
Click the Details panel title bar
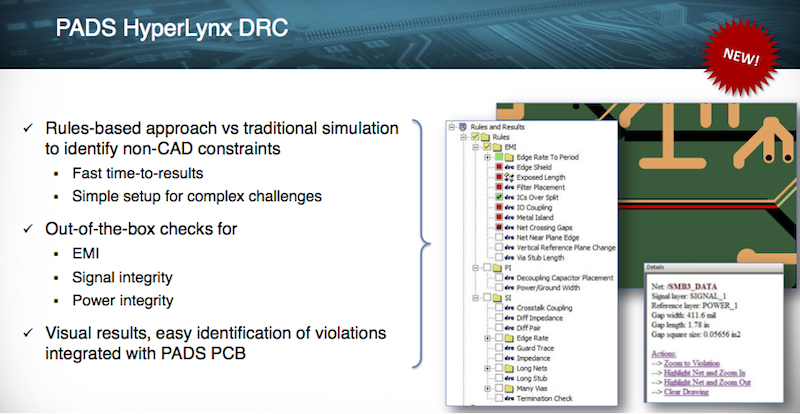(713, 267)
